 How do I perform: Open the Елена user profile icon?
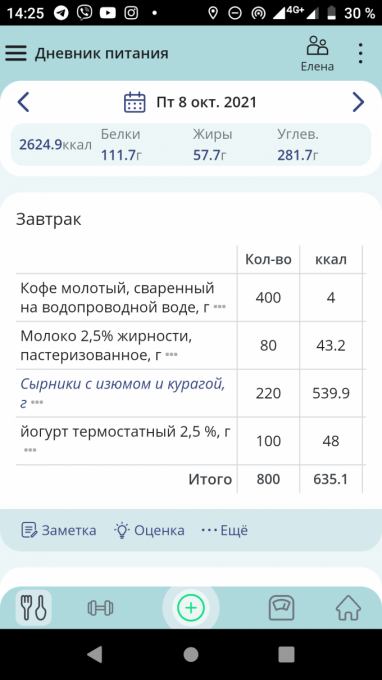click(x=317, y=53)
